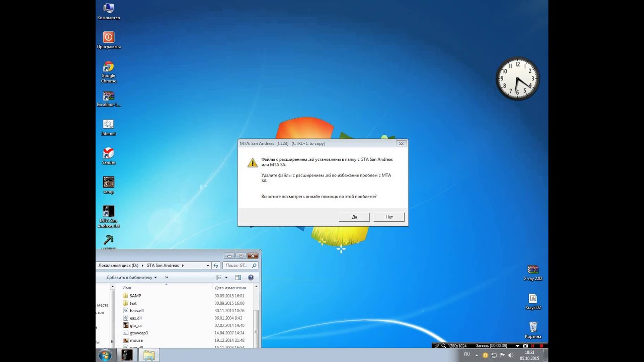Image resolution: width=644 pixels, height=362 pixels.
Task: Click Нет in the MTA dialog
Action: 389,217
